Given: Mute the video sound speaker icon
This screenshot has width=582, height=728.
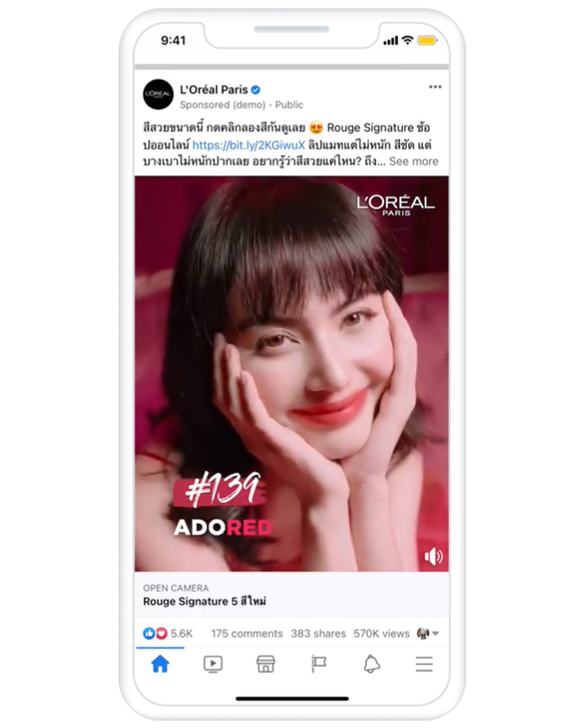Looking at the screenshot, I should pos(433,556).
